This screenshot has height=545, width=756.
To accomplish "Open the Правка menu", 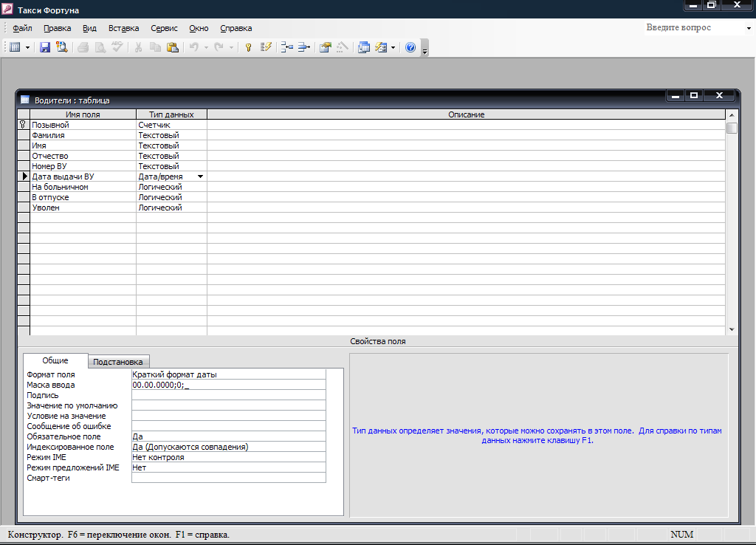I will click(58, 28).
